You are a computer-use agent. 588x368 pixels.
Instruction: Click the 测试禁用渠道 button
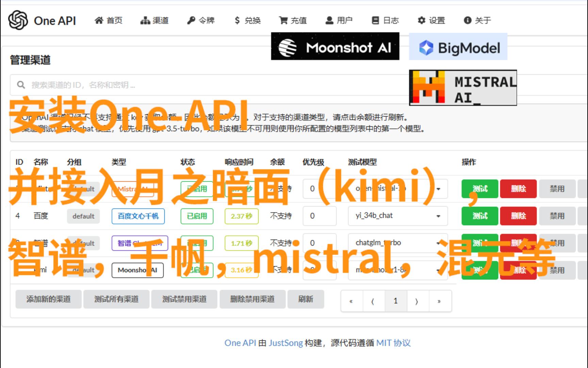tap(184, 299)
